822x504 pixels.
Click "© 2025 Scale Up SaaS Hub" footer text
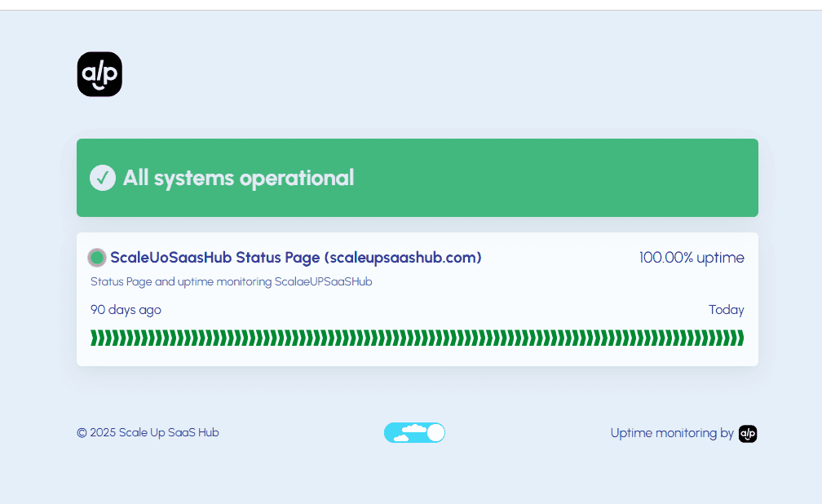click(148, 433)
